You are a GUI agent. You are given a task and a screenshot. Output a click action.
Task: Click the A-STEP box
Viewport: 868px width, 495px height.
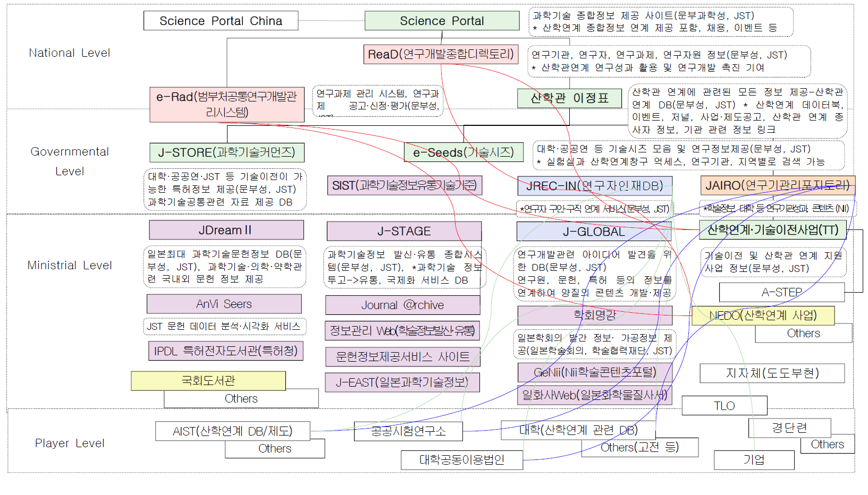[x=782, y=292]
